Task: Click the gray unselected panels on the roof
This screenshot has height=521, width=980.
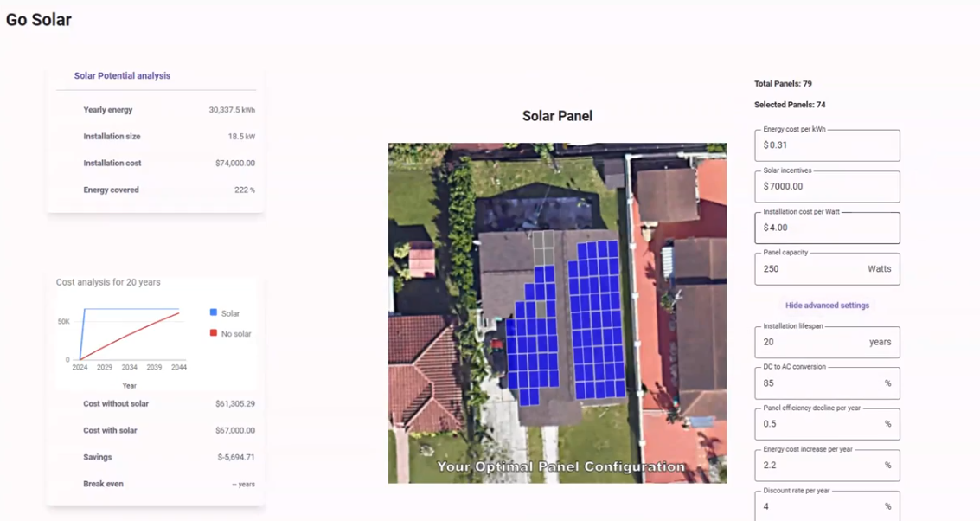Action: 542,247
